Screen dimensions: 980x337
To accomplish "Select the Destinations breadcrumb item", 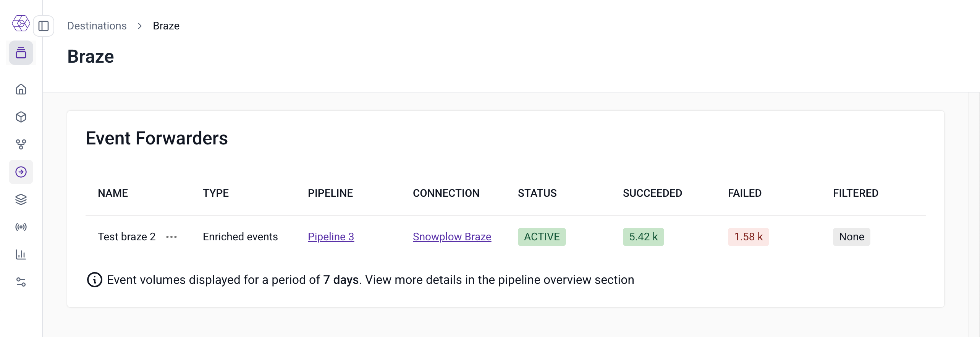I will [97, 26].
